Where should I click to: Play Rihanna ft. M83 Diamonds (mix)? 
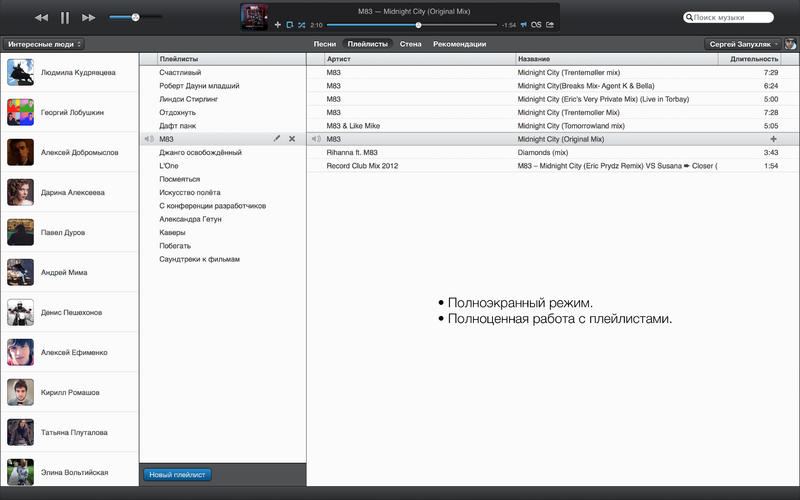tap(553, 153)
